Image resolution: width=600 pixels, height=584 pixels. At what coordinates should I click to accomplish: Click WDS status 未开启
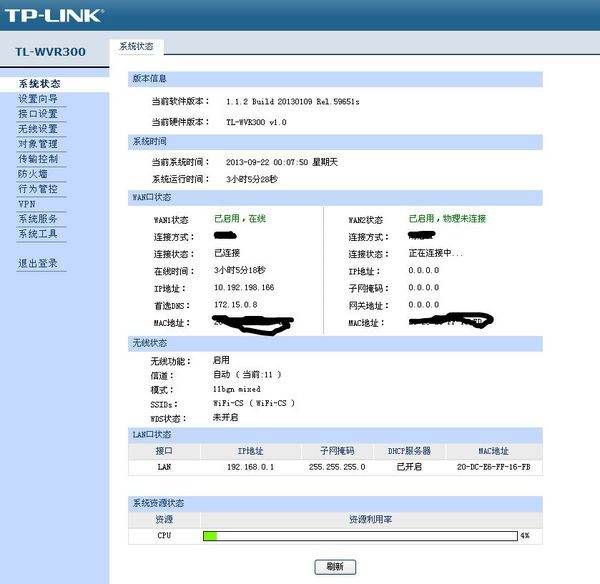225,417
